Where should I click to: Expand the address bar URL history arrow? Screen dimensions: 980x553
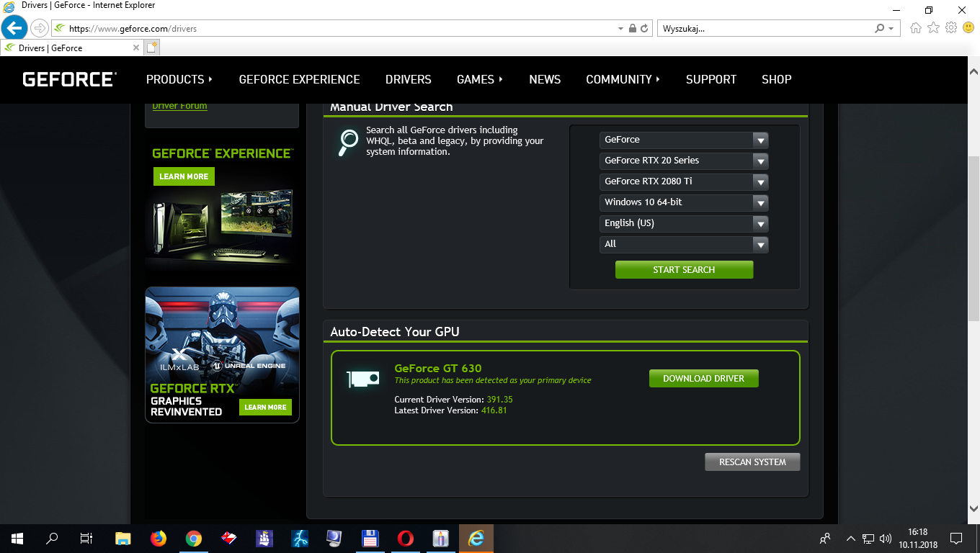pyautogui.click(x=620, y=29)
